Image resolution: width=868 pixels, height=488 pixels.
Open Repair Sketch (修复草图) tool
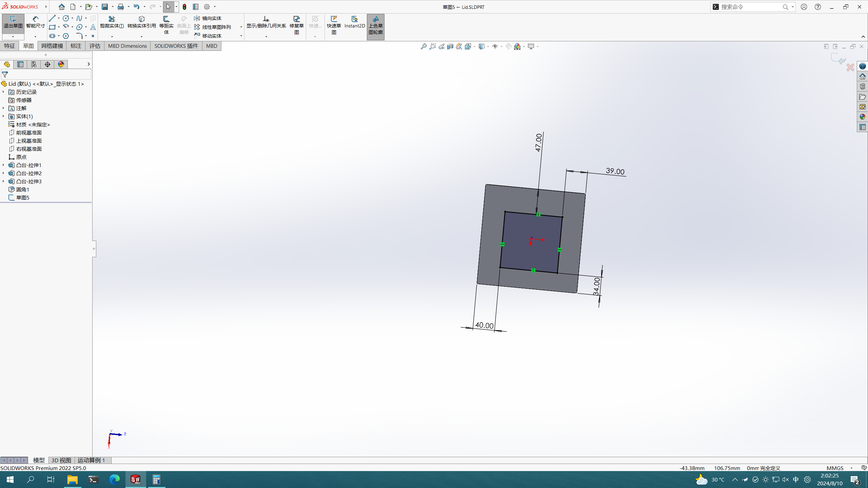point(296,24)
